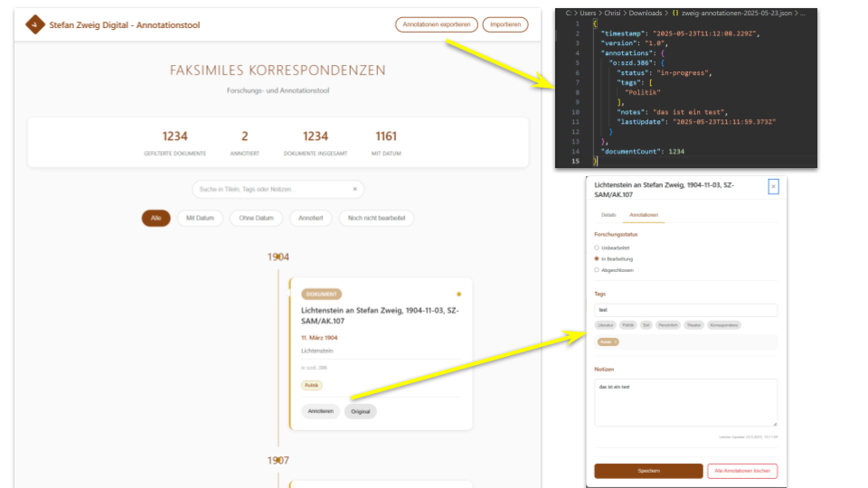This screenshot has width=868, height=488.
Task: Click the trailing '...' breadcrumb item
Action: (x=802, y=13)
